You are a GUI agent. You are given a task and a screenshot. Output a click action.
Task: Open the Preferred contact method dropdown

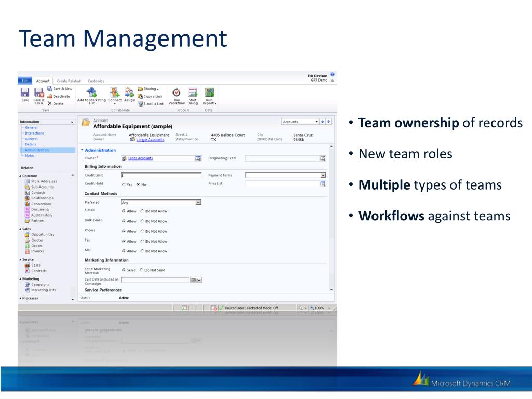point(198,203)
